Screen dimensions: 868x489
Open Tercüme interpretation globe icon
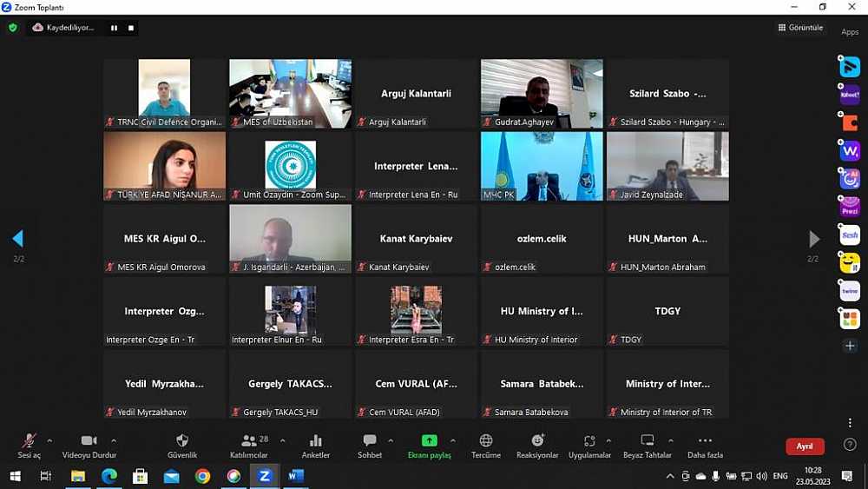tap(486, 441)
